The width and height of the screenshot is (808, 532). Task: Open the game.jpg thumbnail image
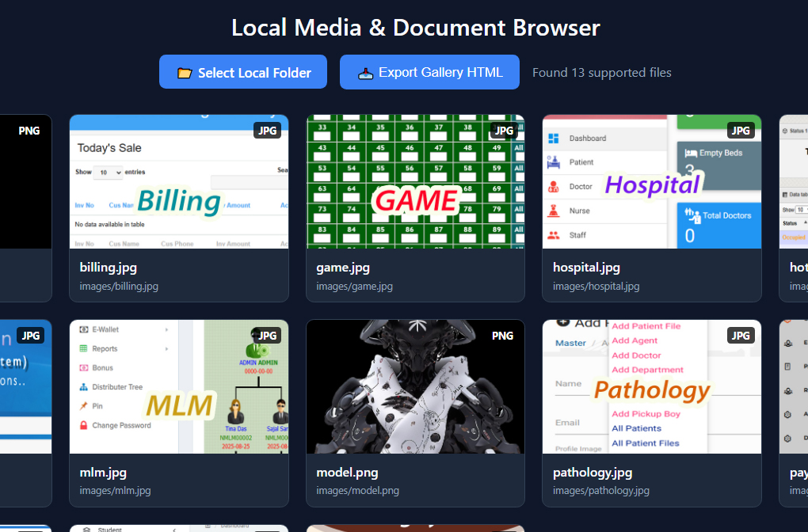coord(415,182)
